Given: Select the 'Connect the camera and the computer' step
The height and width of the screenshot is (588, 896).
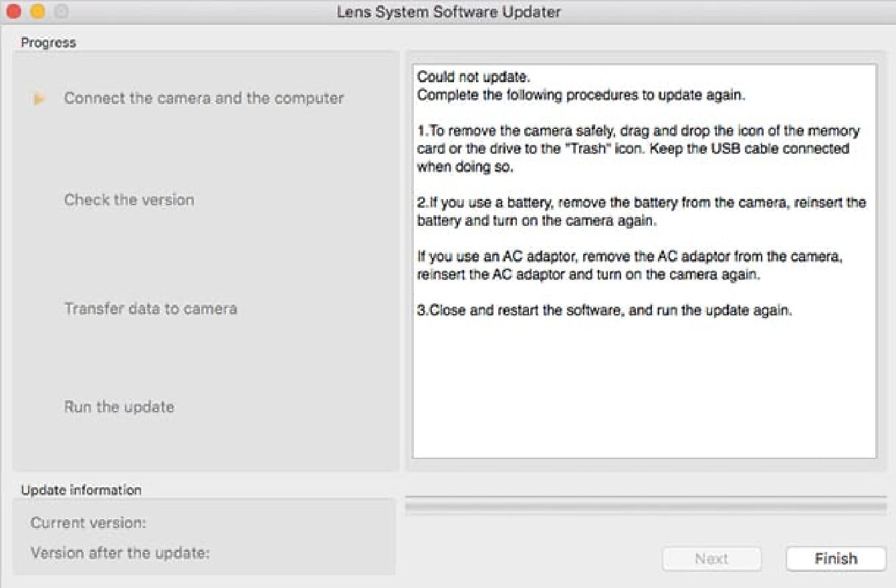Looking at the screenshot, I should coord(204,98).
